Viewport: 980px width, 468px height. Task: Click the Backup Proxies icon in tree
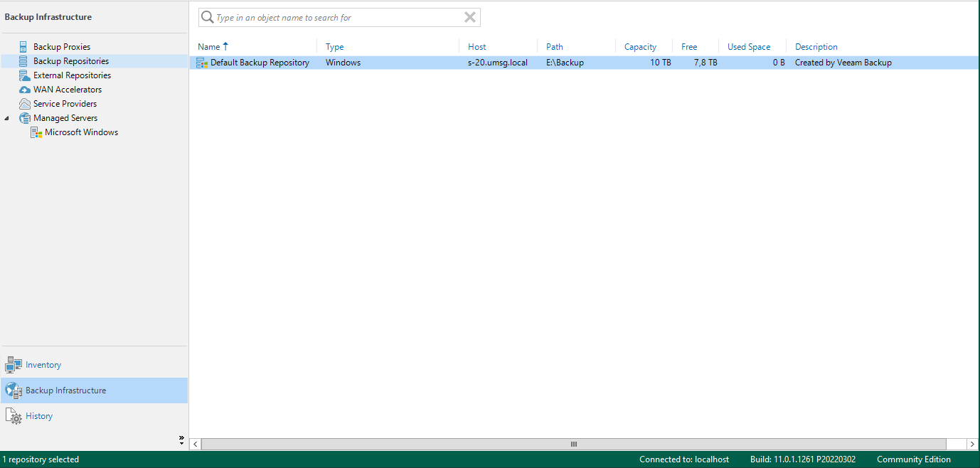point(24,47)
